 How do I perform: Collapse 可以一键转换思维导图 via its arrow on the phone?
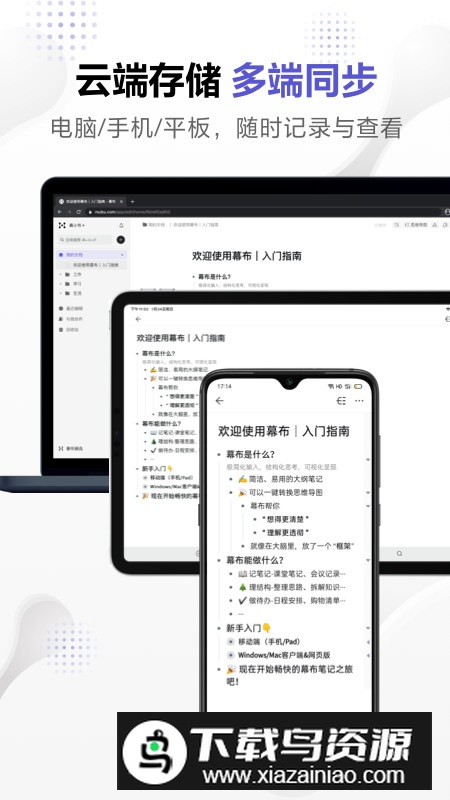[368, 492]
